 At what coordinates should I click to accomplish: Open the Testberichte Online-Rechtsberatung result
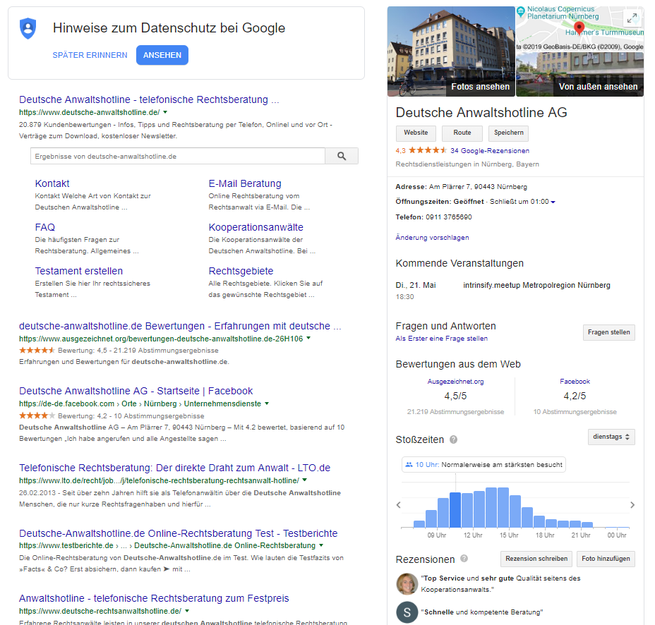[178, 533]
